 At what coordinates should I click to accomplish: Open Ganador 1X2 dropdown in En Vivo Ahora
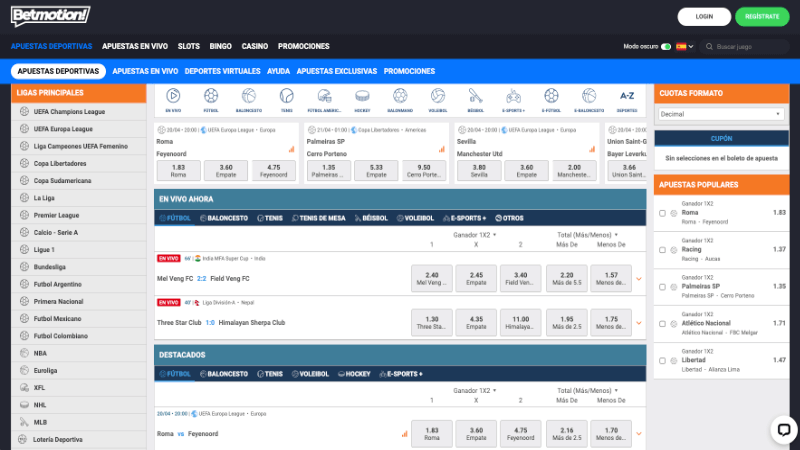click(475, 235)
